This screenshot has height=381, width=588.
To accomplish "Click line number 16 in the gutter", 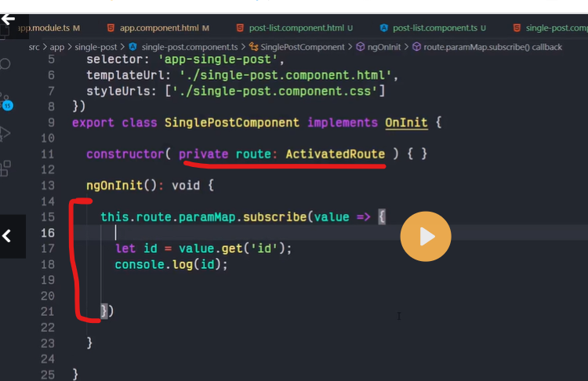I will coord(47,233).
